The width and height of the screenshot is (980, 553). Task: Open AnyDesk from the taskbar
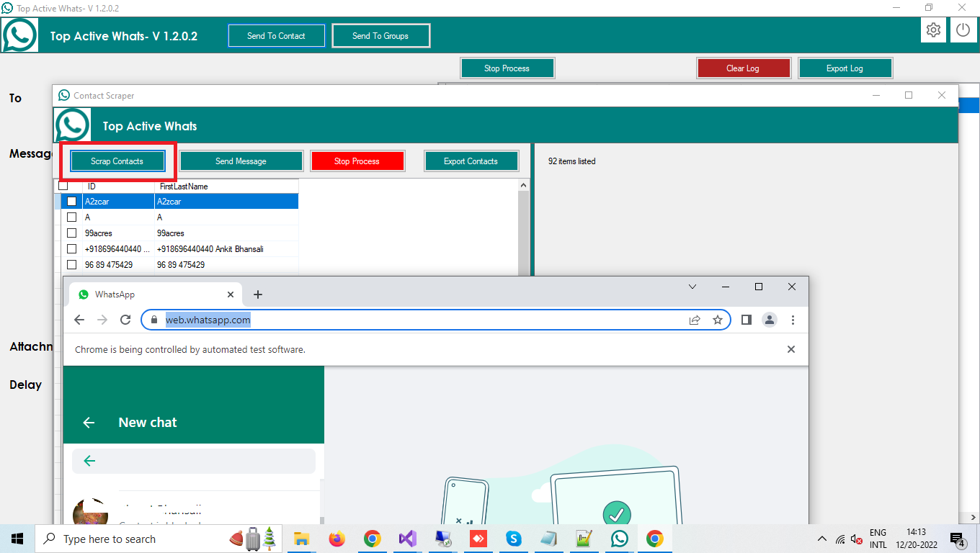478,539
